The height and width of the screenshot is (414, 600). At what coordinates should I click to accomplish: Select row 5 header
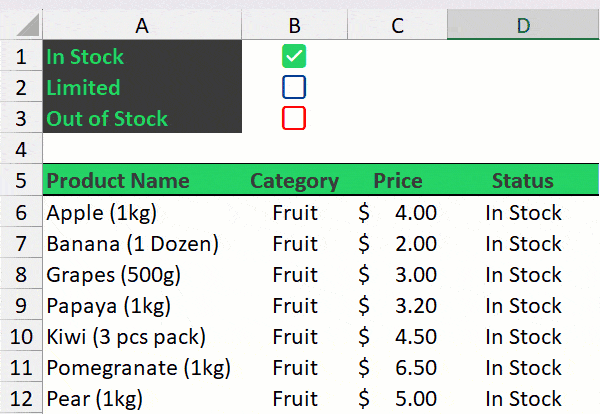21,181
